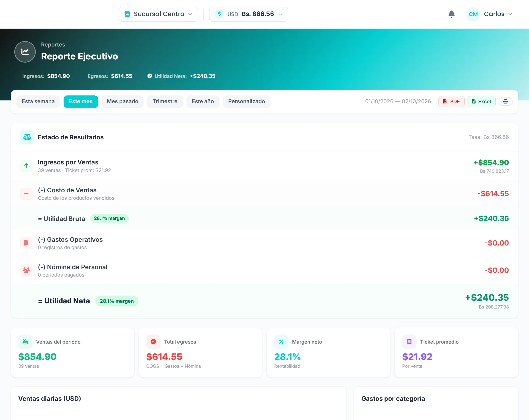Click the store icon in Sucursal Centro selector

coord(127,14)
